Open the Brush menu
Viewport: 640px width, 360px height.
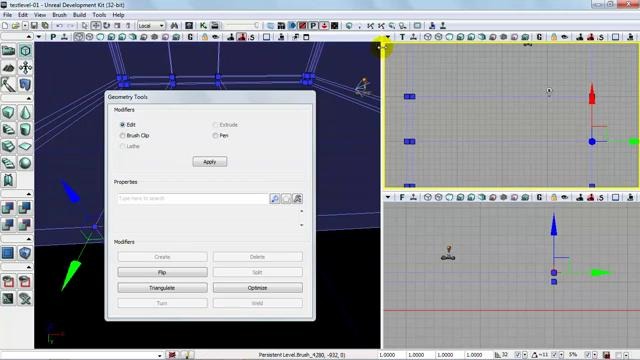59,15
